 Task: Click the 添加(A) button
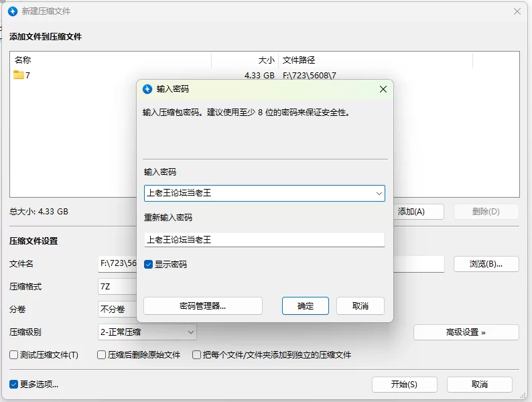pyautogui.click(x=418, y=212)
